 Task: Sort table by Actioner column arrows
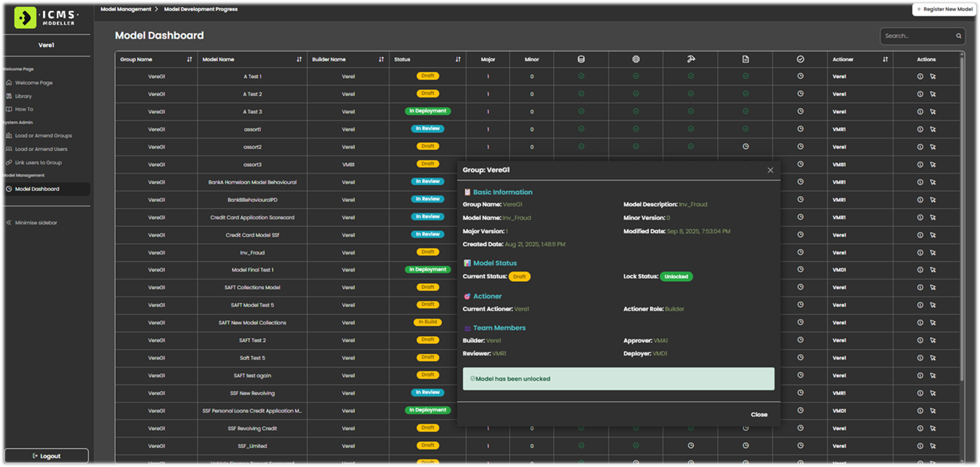pos(885,60)
